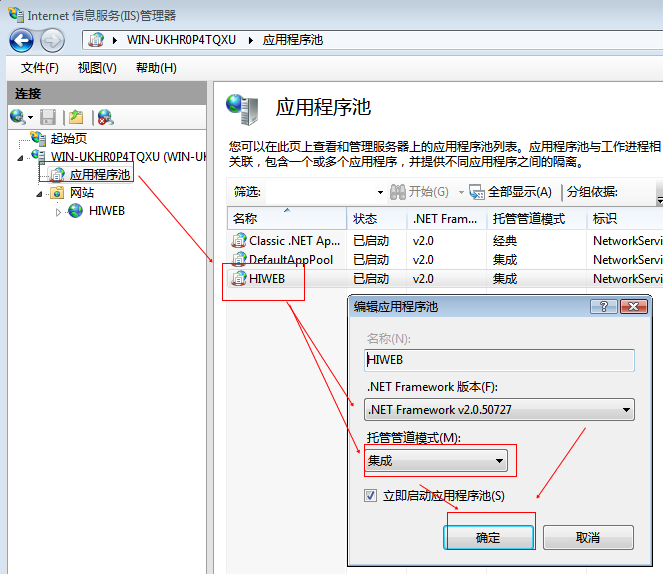Click HIWEB row's NetworkService identity cell
This screenshot has width=663, height=574.
[627, 279]
